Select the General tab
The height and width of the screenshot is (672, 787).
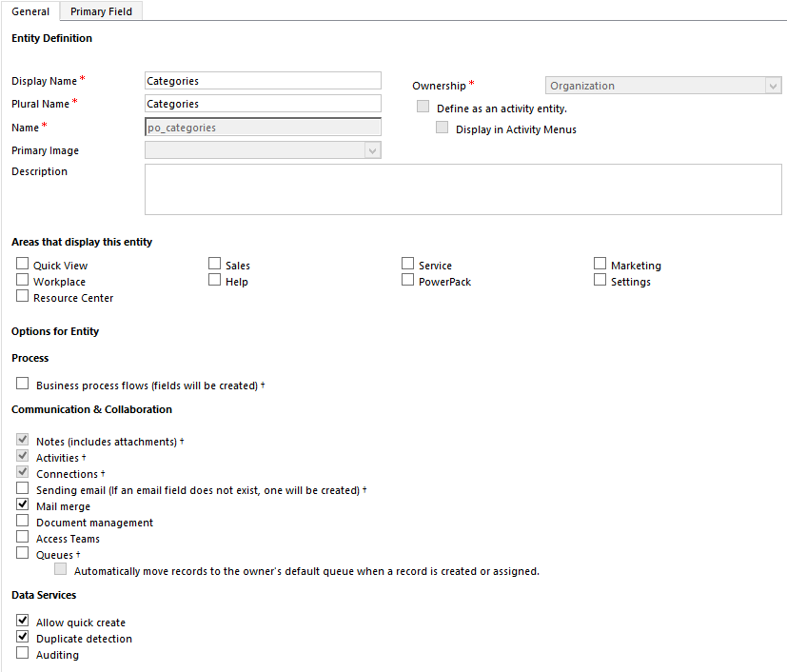coord(30,11)
